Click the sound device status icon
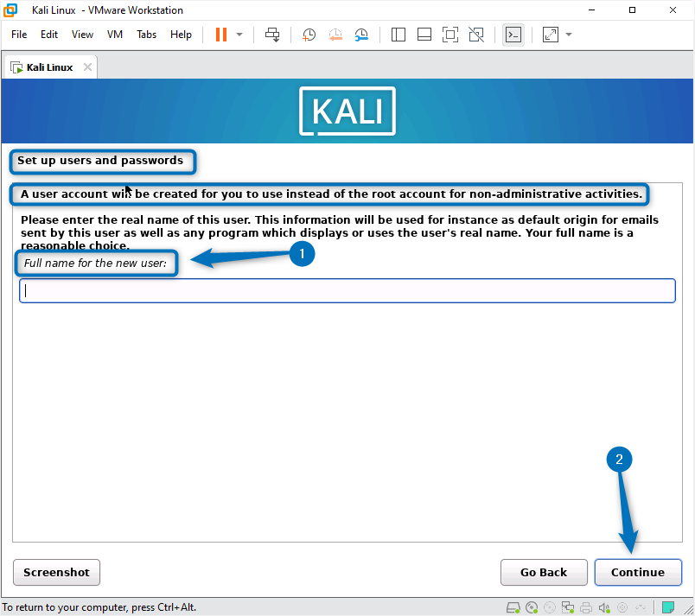The image size is (695, 616). tap(605, 606)
